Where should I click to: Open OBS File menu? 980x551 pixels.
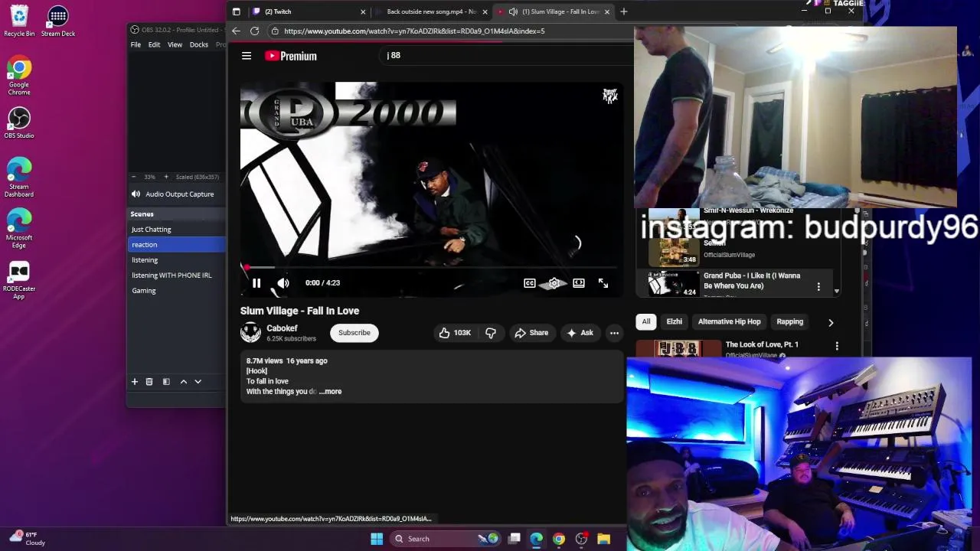coord(136,44)
